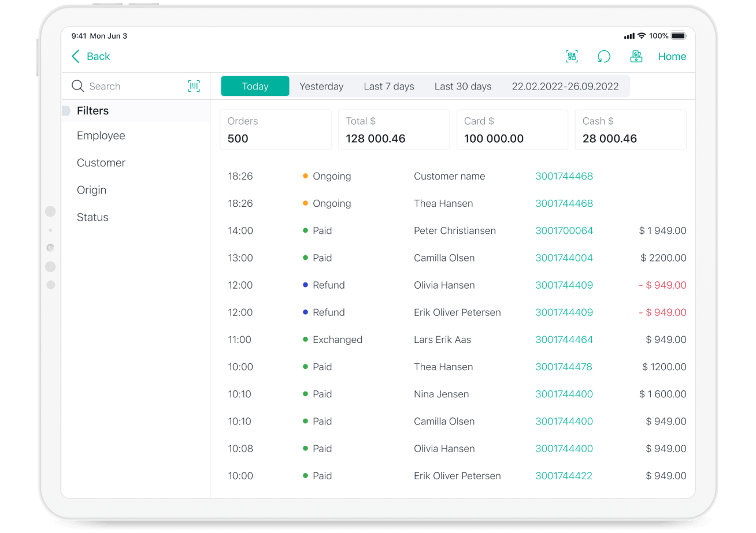Tap the Back chevron arrow
Image resolution: width=756 pixels, height=533 pixels.
(x=76, y=56)
